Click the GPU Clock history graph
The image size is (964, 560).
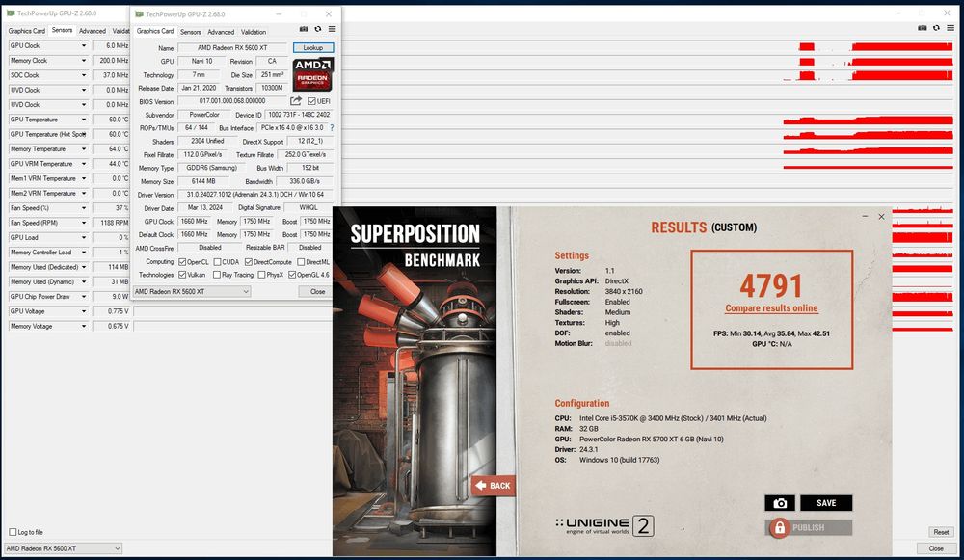(544, 45)
